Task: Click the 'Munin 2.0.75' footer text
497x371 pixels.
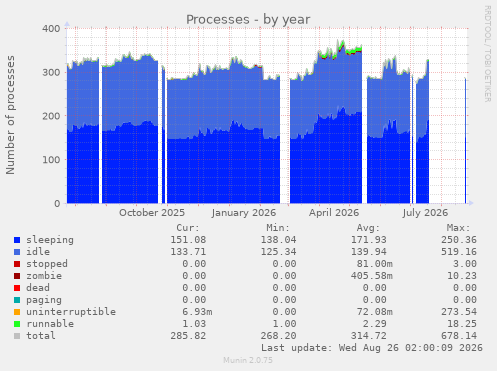Action: coord(248,360)
